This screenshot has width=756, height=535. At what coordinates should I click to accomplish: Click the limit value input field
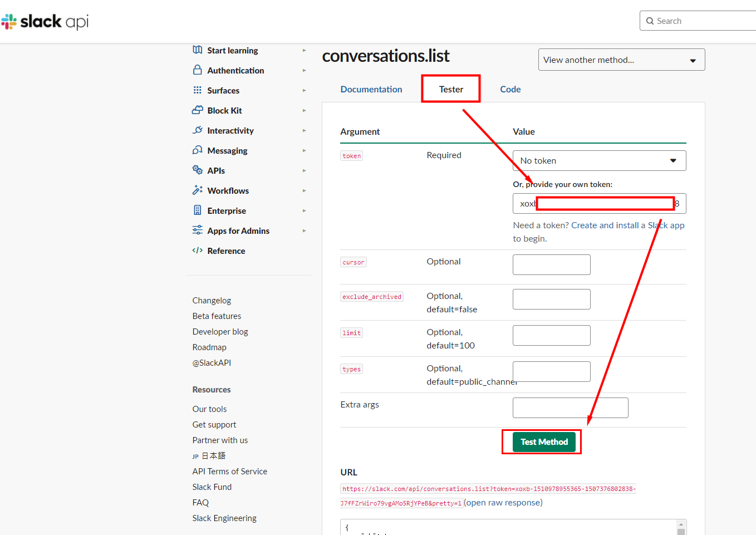[x=551, y=335]
